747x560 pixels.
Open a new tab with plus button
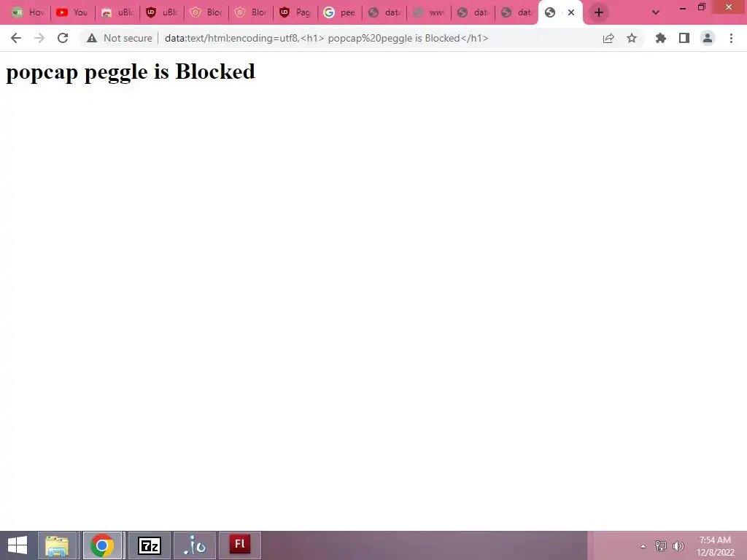[x=599, y=12]
